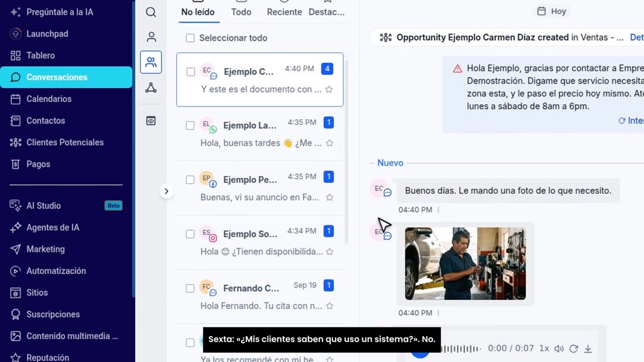Click the Hoy date button
This screenshot has width=644, height=362.
click(x=551, y=11)
